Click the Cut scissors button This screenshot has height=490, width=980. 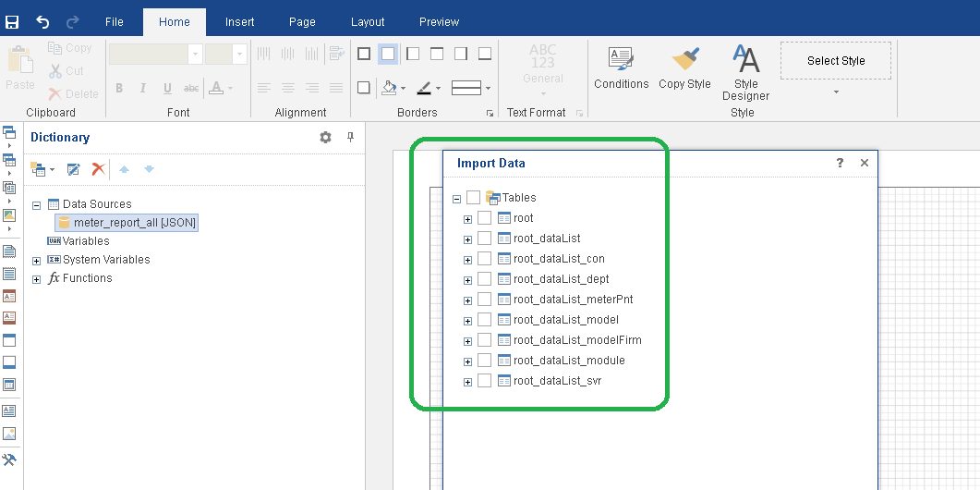click(67, 70)
